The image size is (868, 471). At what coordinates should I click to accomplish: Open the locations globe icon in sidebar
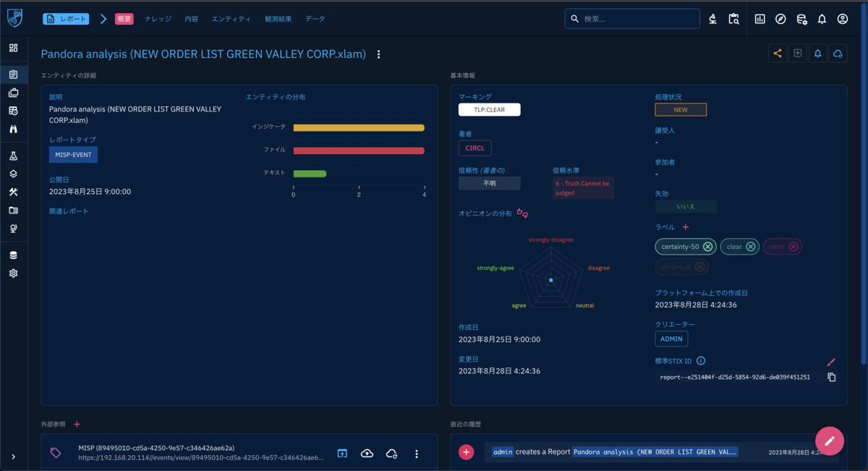pos(13,228)
